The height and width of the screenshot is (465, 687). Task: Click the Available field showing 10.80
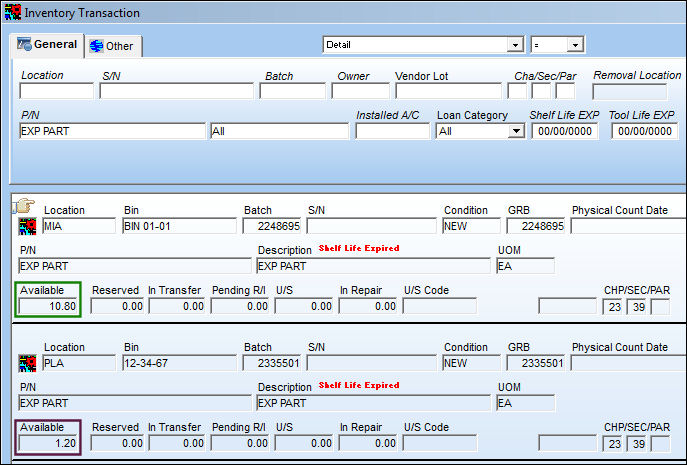(48, 306)
